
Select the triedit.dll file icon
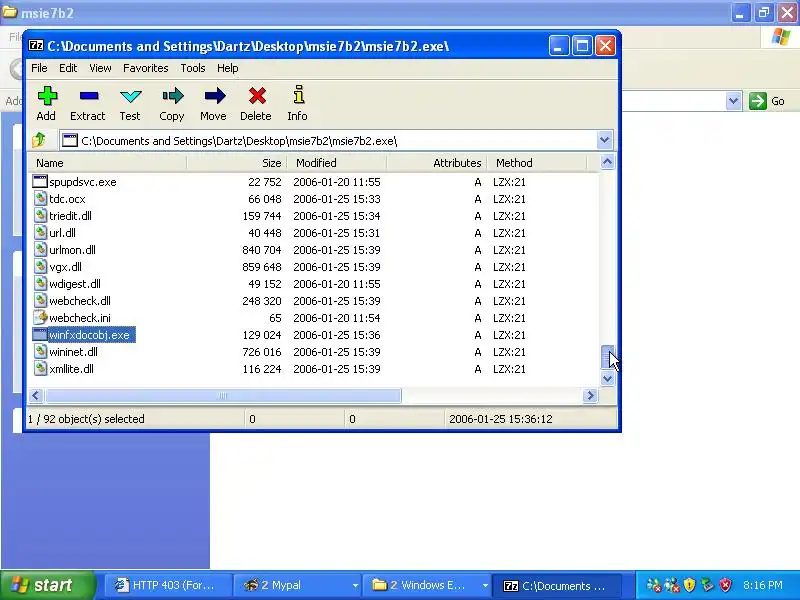(x=40, y=216)
